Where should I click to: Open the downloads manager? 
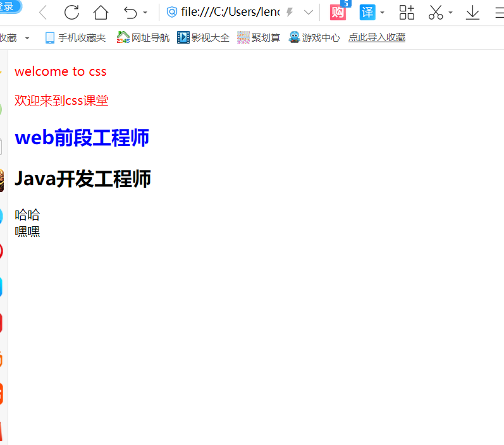pos(472,13)
